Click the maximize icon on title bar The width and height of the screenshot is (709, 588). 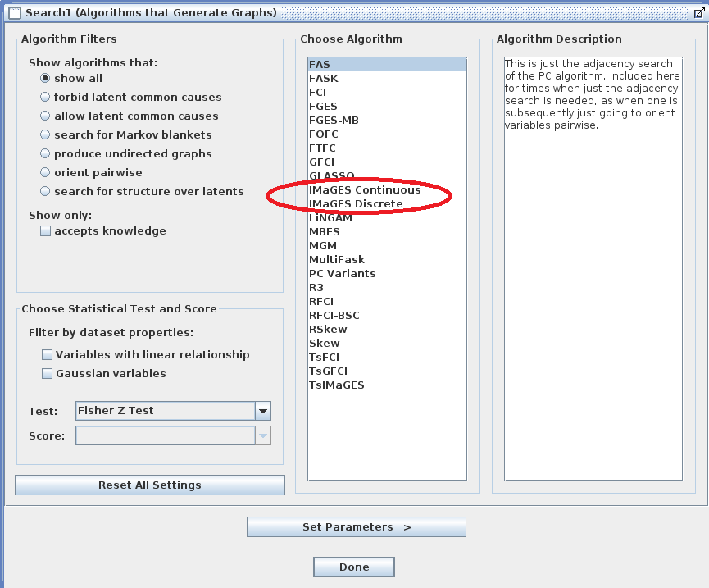coord(699,11)
